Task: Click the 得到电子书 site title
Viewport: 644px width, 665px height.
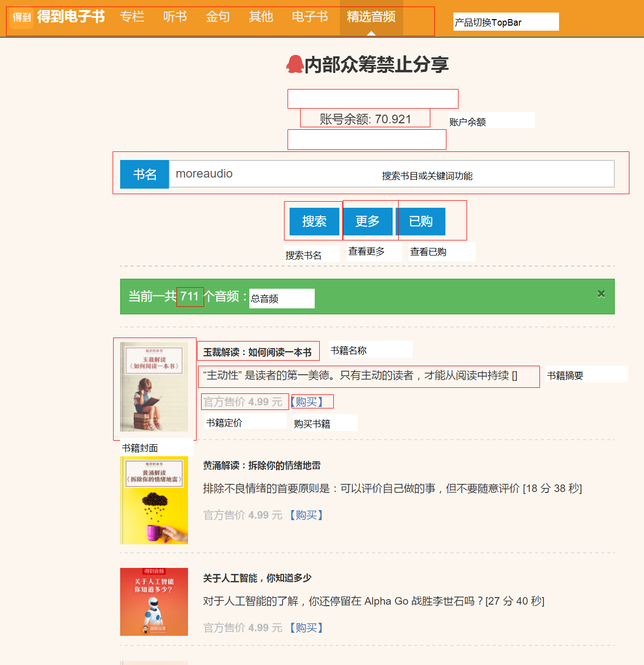Action: (71, 17)
